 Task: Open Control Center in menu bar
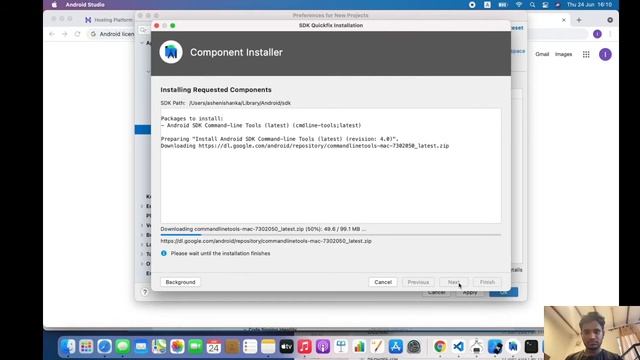coord(545,5)
